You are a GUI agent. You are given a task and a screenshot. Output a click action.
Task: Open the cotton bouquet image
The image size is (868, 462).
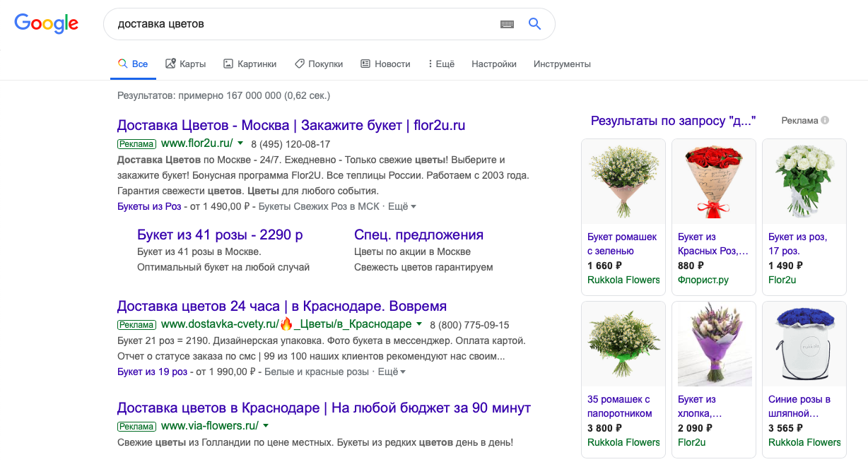pos(714,344)
